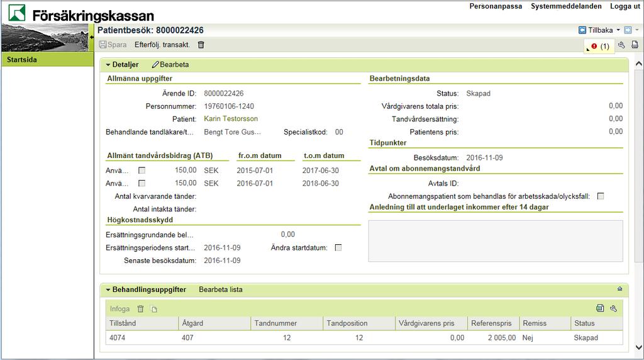Select the table cell with Tillstånd 4074
Image resolution: width=644 pixels, height=360 pixels.
(x=142, y=337)
